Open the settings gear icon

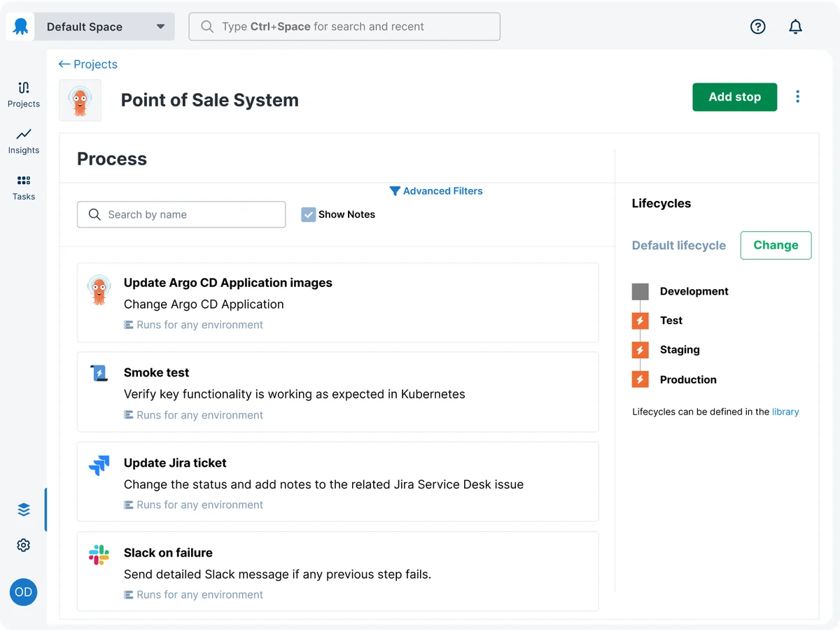(x=24, y=545)
